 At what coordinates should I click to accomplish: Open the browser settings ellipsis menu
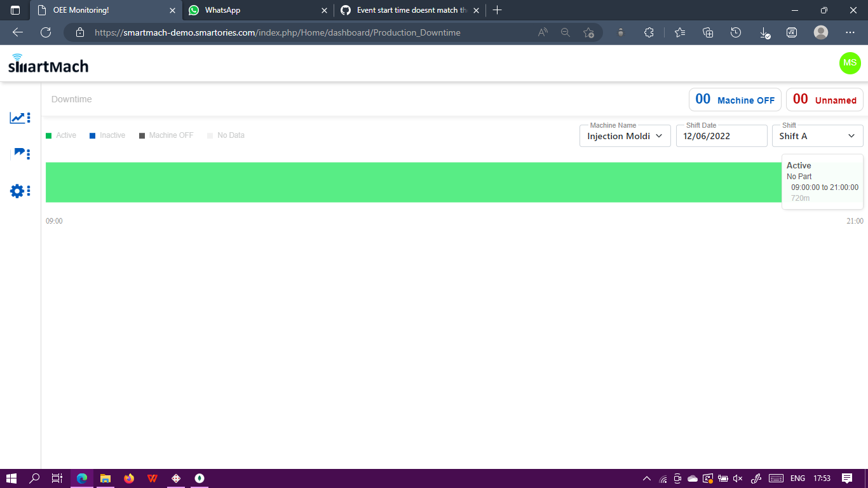click(x=850, y=32)
